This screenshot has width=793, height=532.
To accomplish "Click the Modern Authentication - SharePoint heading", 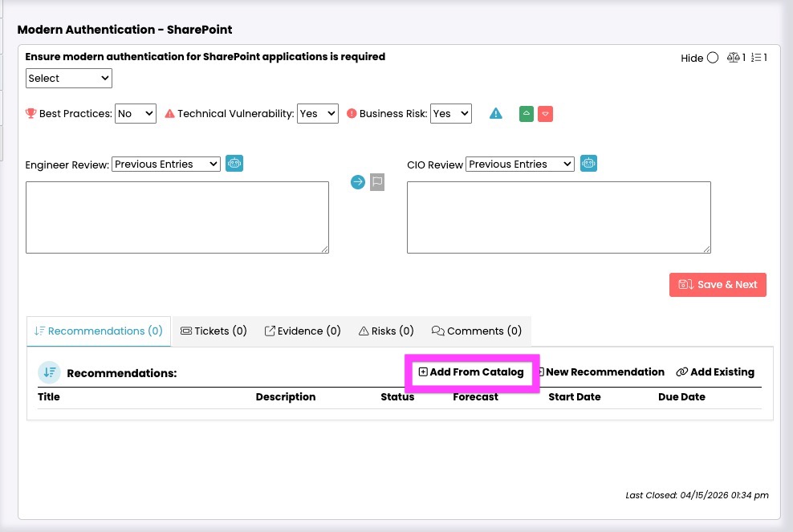I will pos(125,30).
